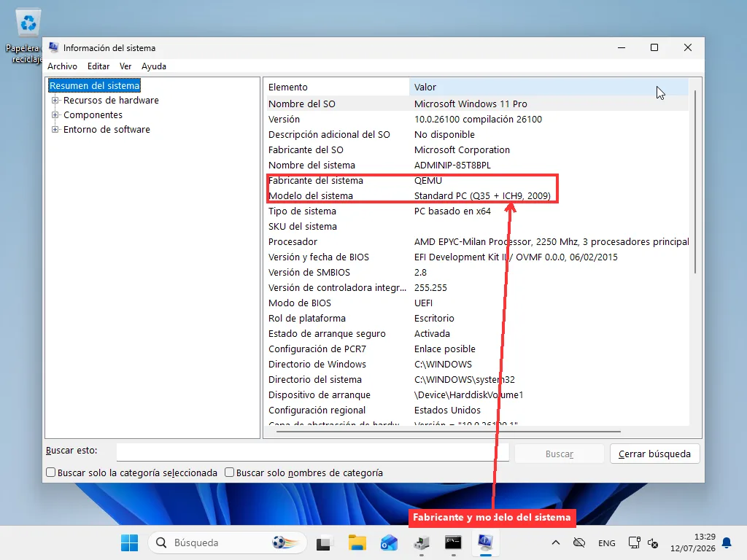
Task: Click the Elemento column header
Action: point(337,87)
